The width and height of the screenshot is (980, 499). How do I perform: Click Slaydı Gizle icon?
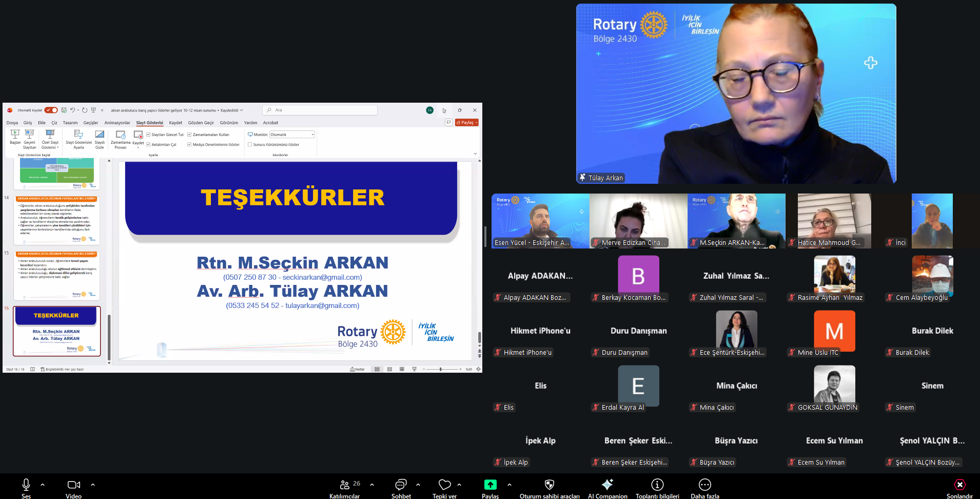coord(100,135)
